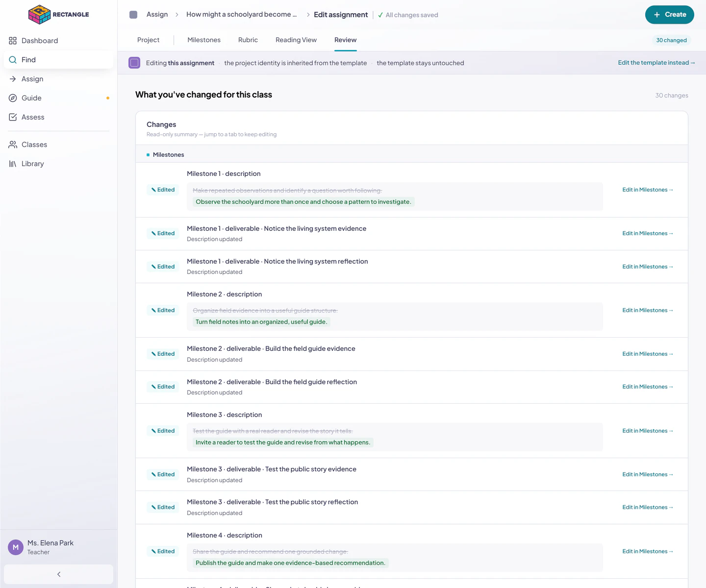Click the Assign breadcrumb
Image resolution: width=706 pixels, height=588 pixels.
pos(157,15)
